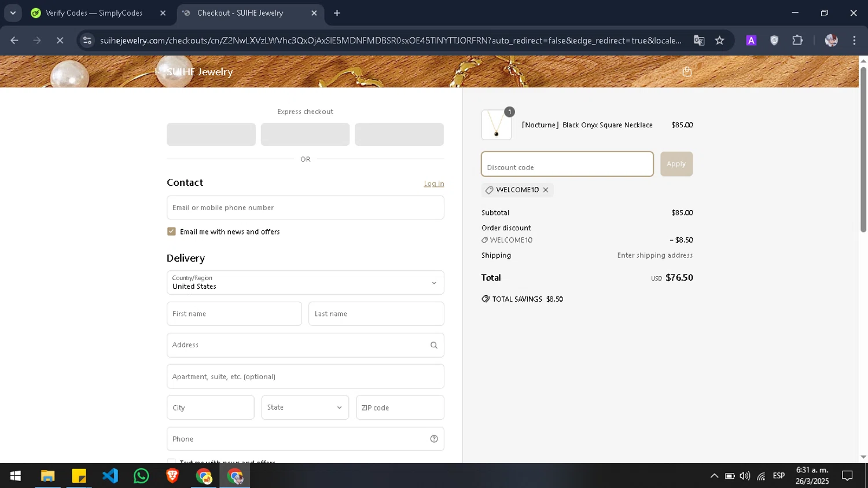Open a new browser tab
The width and height of the screenshot is (868, 488).
pos(337,13)
